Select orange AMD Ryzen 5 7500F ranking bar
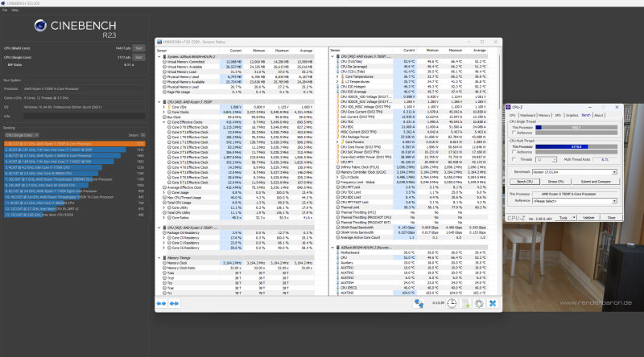This screenshot has width=644, height=357. (x=74, y=144)
